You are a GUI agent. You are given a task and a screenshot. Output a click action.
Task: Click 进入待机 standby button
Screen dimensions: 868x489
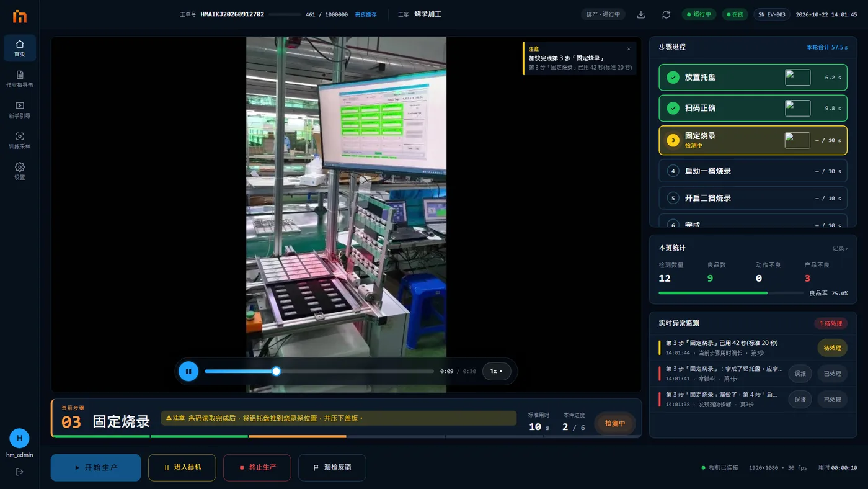pos(182,467)
